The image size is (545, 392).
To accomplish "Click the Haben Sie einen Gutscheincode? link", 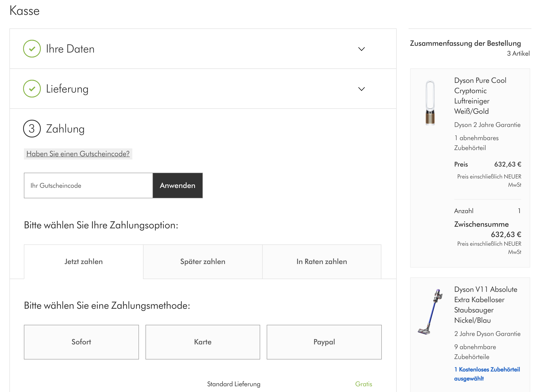I will [x=78, y=154].
